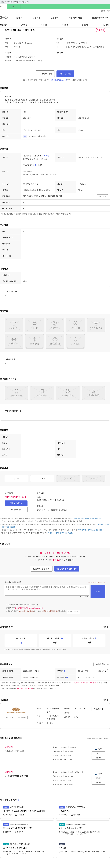Click 요약보기 for 생산기계 작동인원 채용 모집

(x=99, y=778)
